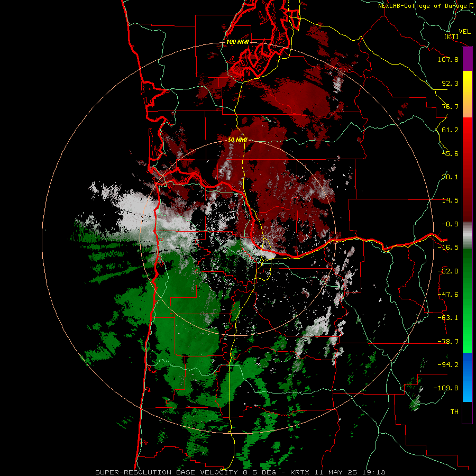
Task: Select the gray near-zero segment of the color bar
Action: pyautogui.click(x=467, y=235)
